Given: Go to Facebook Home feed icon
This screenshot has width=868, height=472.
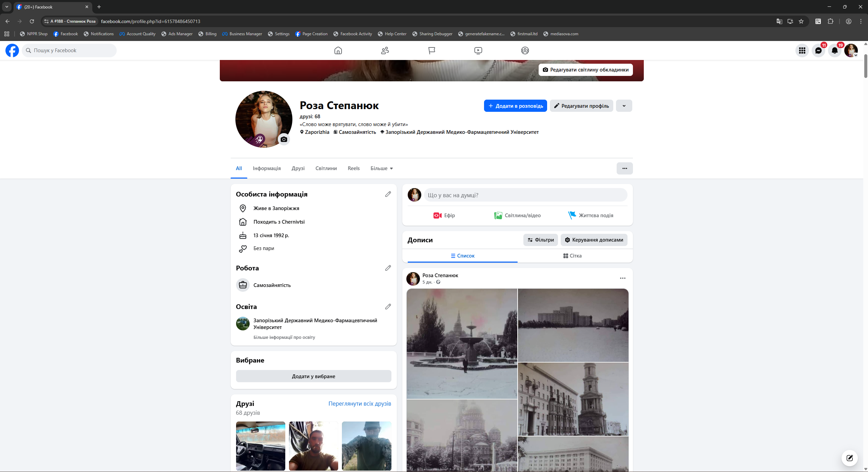Looking at the screenshot, I should click(x=338, y=50).
